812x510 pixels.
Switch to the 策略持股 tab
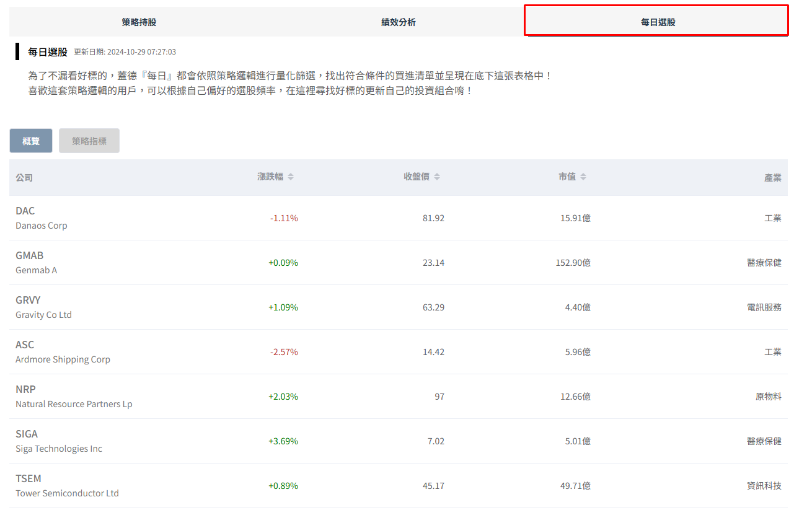[x=139, y=22]
